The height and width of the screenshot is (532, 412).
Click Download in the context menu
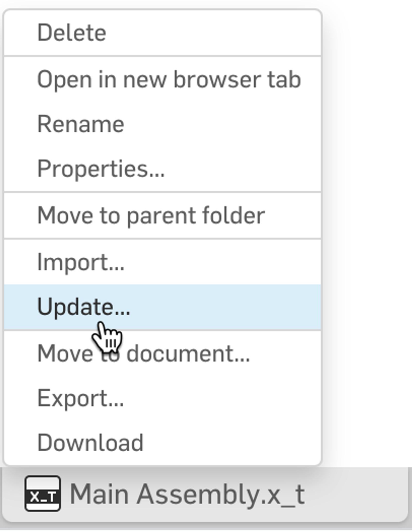click(90, 443)
